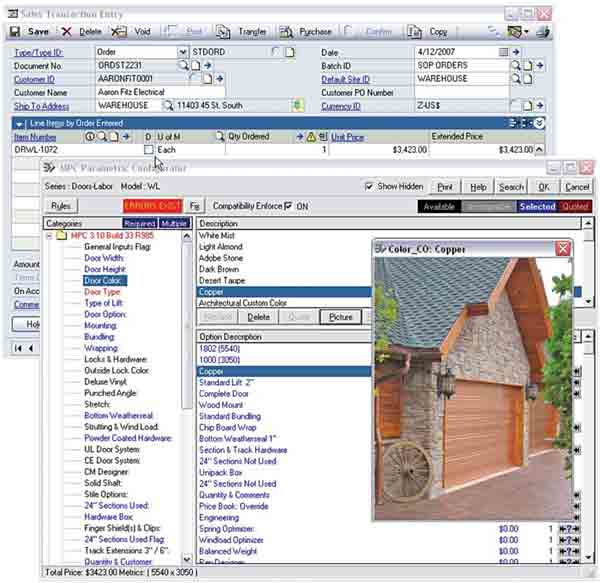Viewport: 600px width, 583px height.
Task: Click the Selected legend color swatch
Action: (537, 207)
